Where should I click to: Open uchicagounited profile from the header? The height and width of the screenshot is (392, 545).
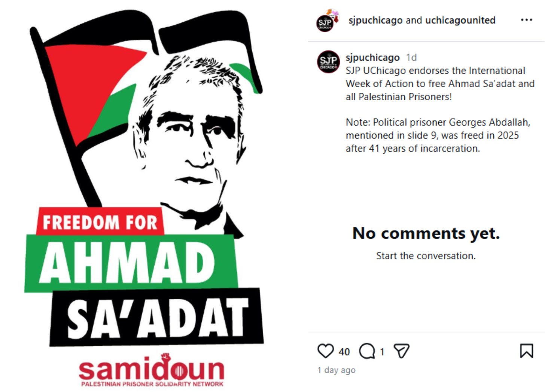pos(460,20)
